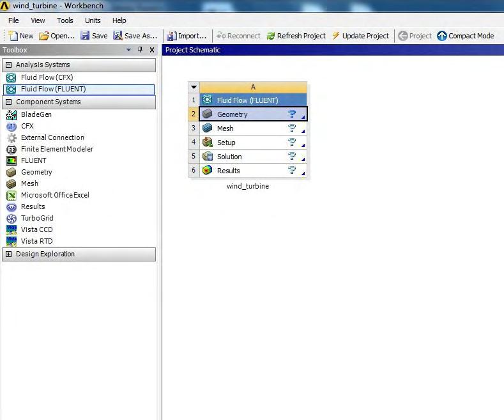This screenshot has height=420, width=504.
Task: Click the Geometry cell's blue corner arrow
Action: (303, 117)
